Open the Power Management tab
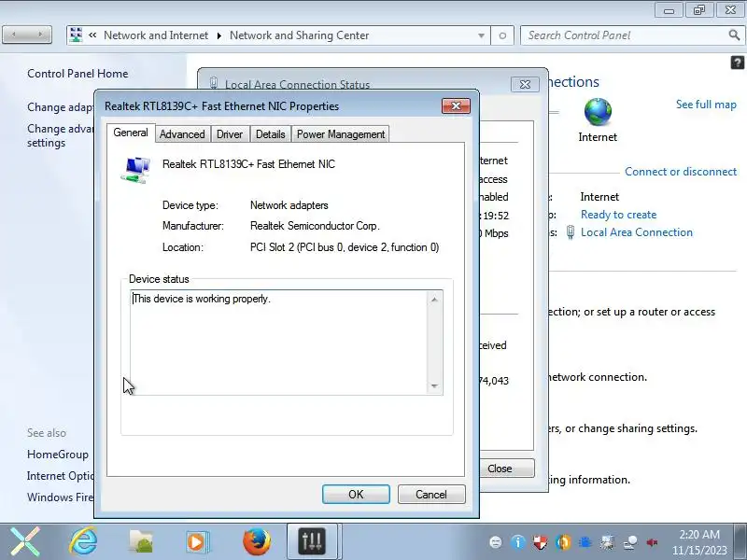The width and height of the screenshot is (747, 560). pyautogui.click(x=341, y=134)
